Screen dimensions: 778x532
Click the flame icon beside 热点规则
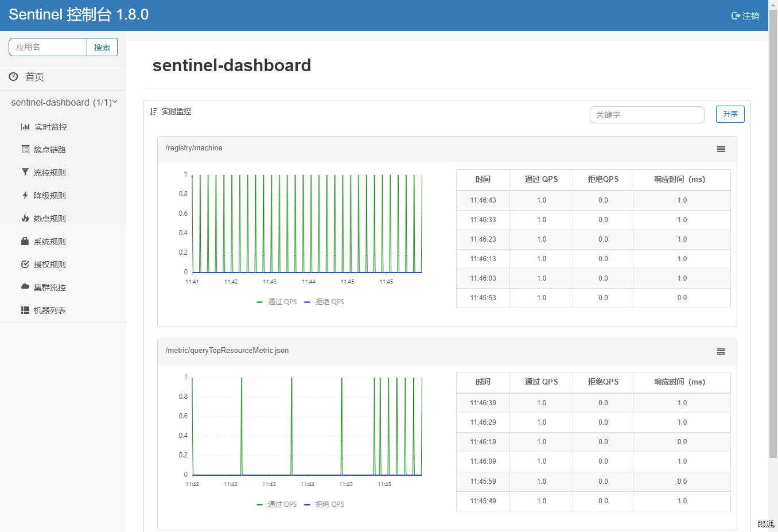(25, 218)
